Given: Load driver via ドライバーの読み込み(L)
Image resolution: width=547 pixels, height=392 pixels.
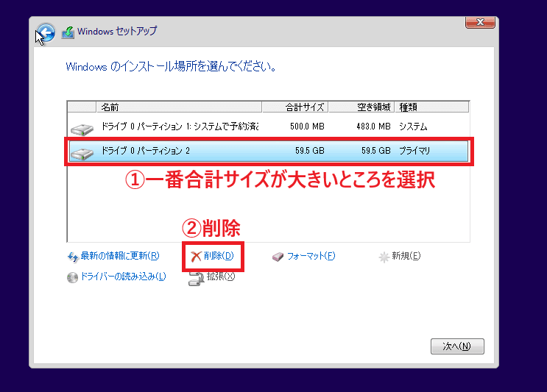Looking at the screenshot, I should pyautogui.click(x=124, y=277).
